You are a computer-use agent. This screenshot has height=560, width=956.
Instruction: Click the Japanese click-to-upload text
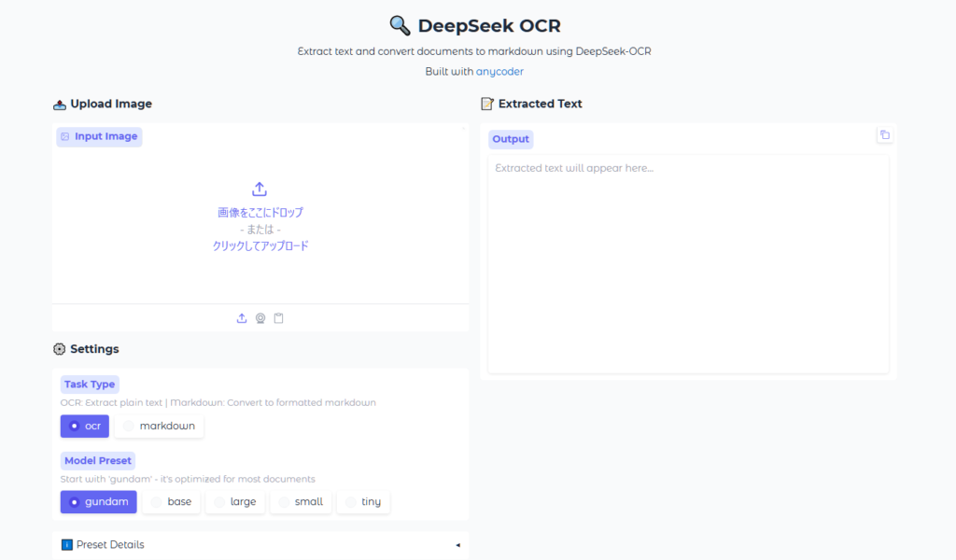260,246
